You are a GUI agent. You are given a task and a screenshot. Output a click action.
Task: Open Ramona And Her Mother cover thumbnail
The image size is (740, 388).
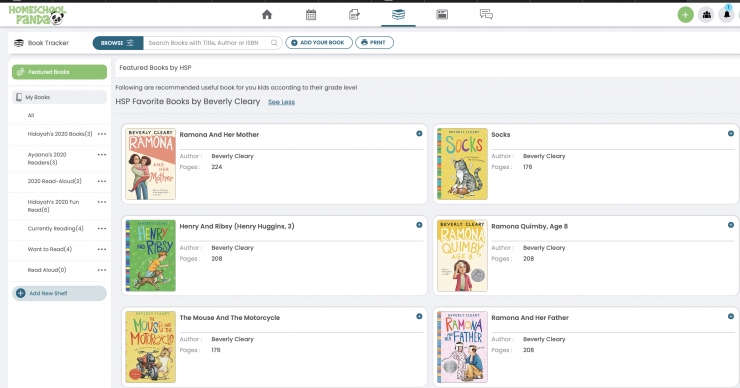151,164
